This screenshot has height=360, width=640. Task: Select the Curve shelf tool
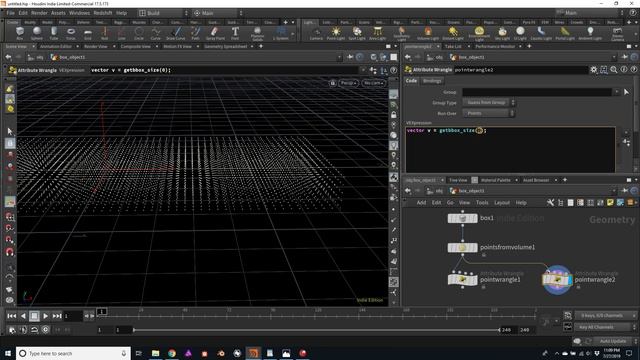click(x=156, y=33)
